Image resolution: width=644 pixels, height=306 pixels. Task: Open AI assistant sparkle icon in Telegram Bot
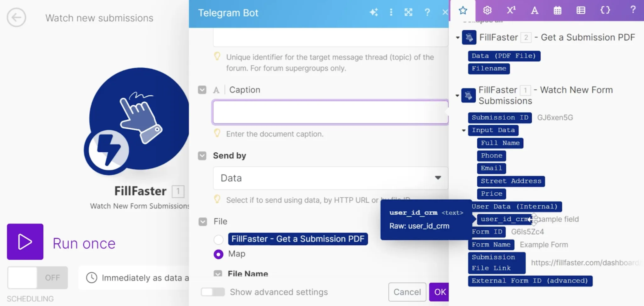click(374, 12)
